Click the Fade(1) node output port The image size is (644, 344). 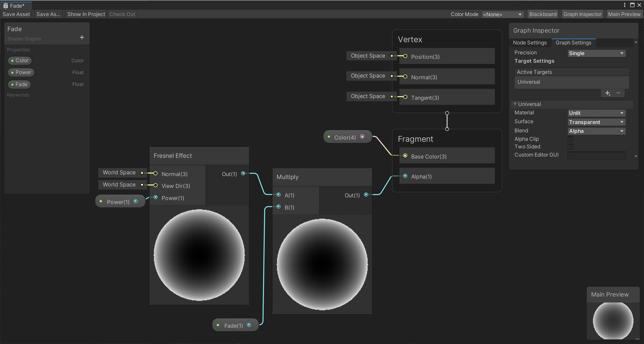tap(249, 325)
